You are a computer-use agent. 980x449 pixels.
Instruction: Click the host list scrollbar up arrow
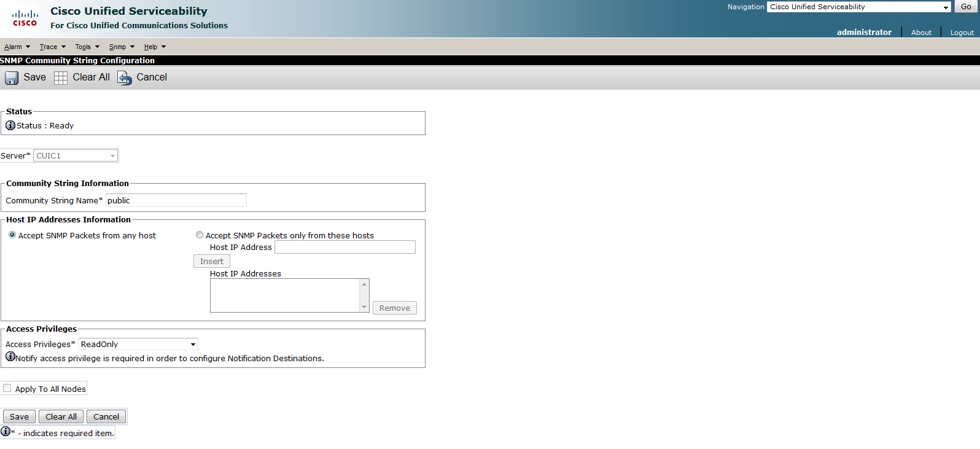[x=365, y=284]
